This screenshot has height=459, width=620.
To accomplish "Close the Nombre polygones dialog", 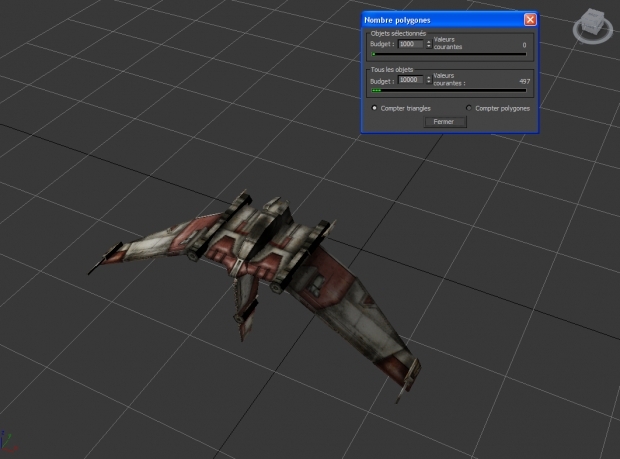I will tap(530, 20).
